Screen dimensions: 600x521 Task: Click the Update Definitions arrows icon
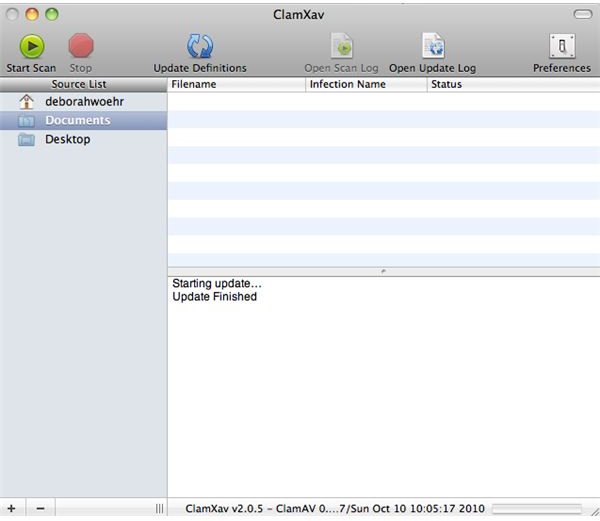click(200, 46)
